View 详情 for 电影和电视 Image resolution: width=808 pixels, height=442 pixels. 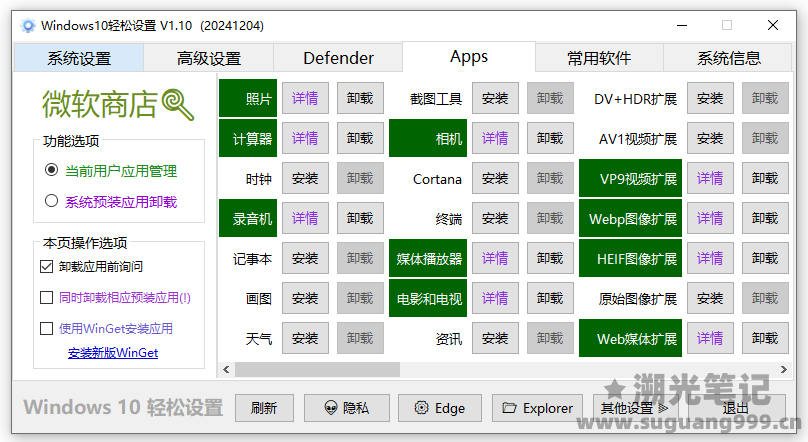click(x=495, y=298)
